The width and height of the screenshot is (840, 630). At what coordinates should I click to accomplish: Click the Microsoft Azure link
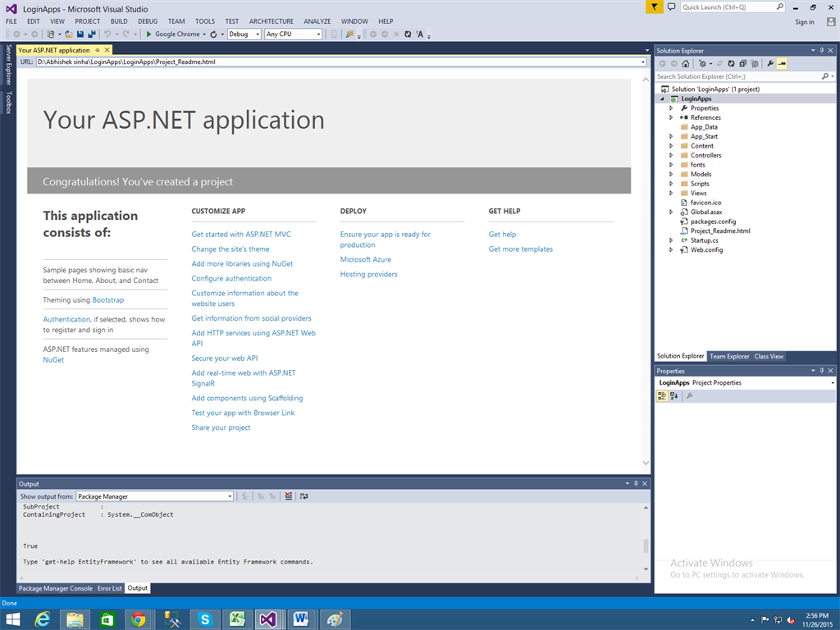coord(365,259)
